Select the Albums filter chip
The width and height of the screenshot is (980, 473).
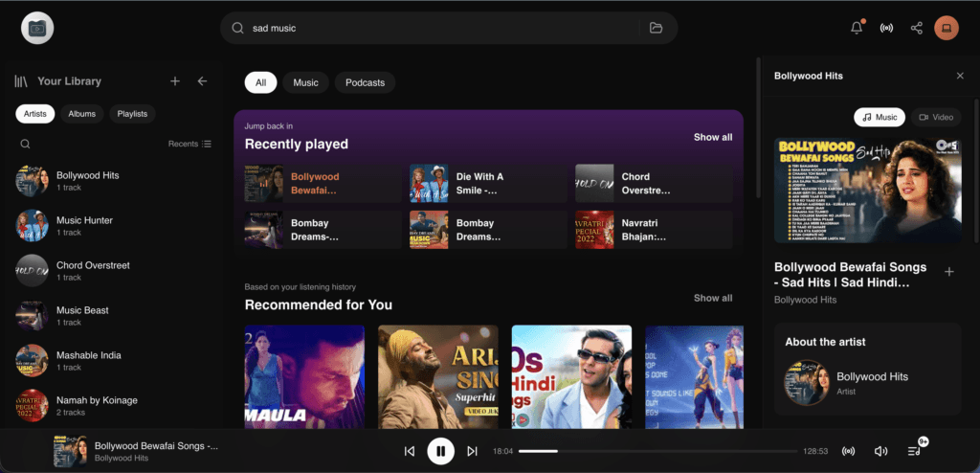(82, 114)
